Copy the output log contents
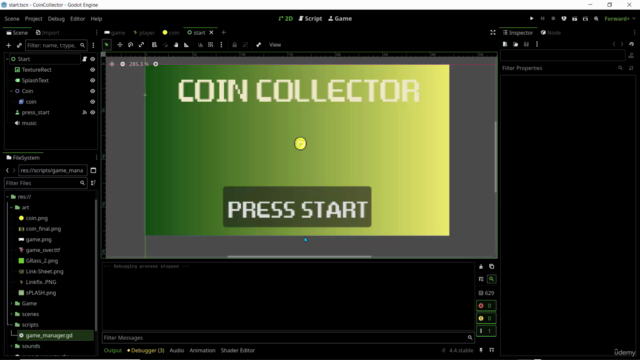640x360 pixels. click(x=491, y=267)
